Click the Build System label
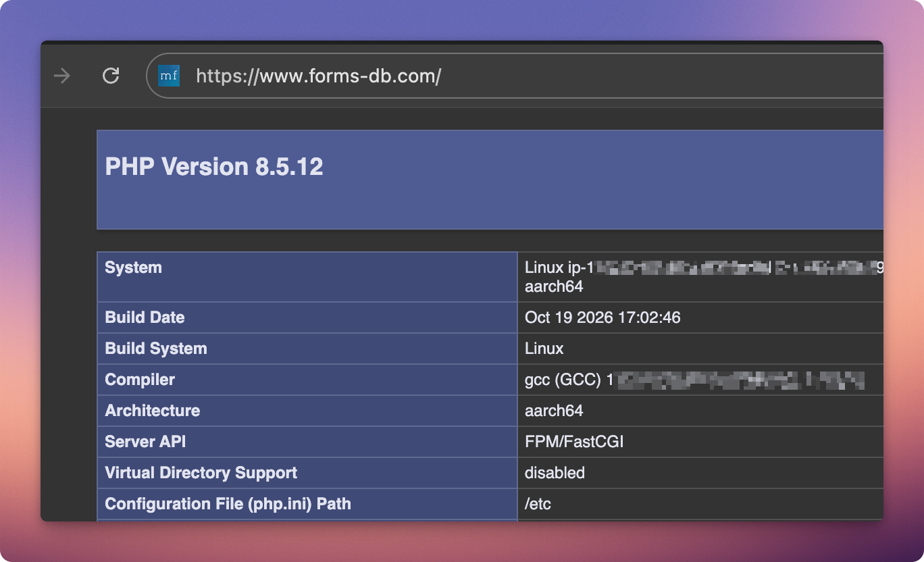 [156, 349]
